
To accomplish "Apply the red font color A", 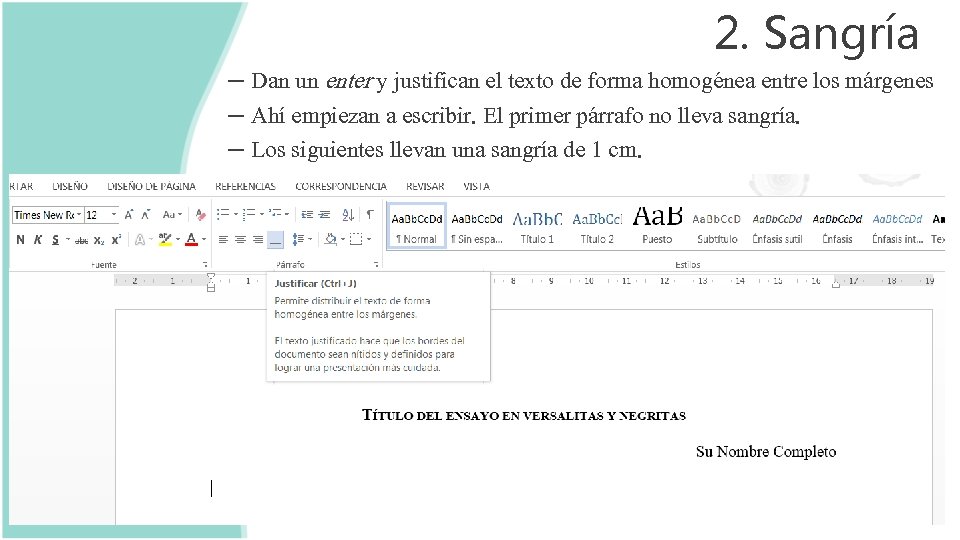I will tap(192, 239).
